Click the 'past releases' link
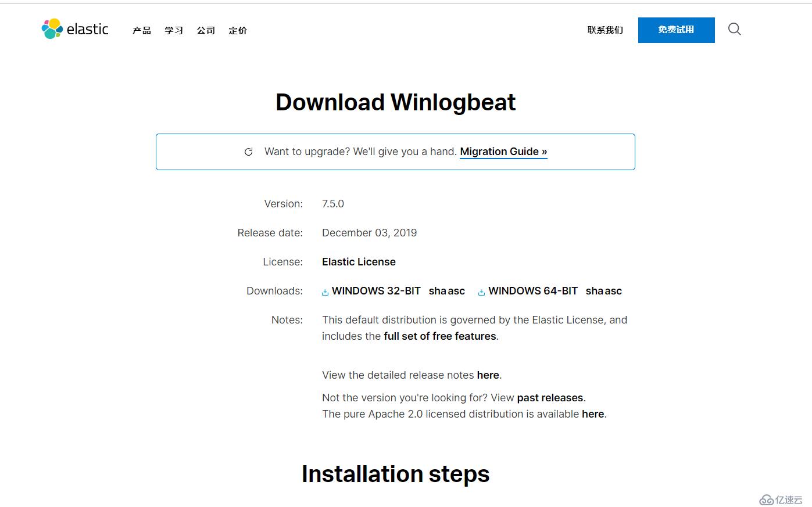Image resolution: width=812 pixels, height=507 pixels. [550, 398]
